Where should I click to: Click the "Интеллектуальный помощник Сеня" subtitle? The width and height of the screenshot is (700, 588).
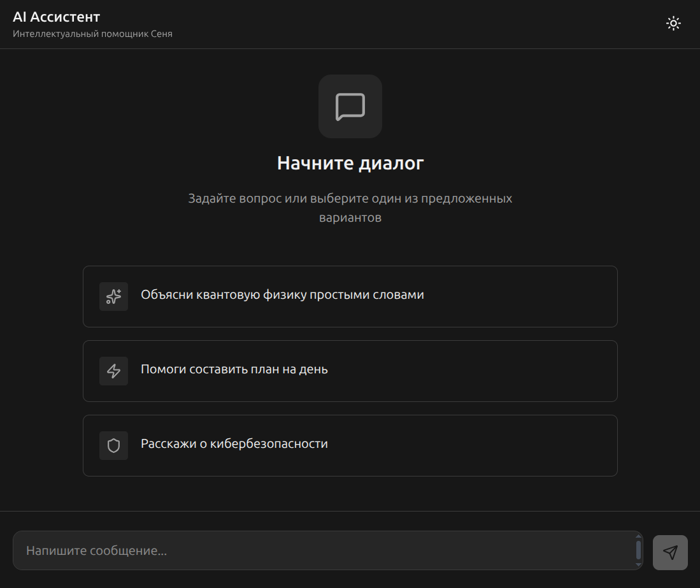click(x=92, y=34)
